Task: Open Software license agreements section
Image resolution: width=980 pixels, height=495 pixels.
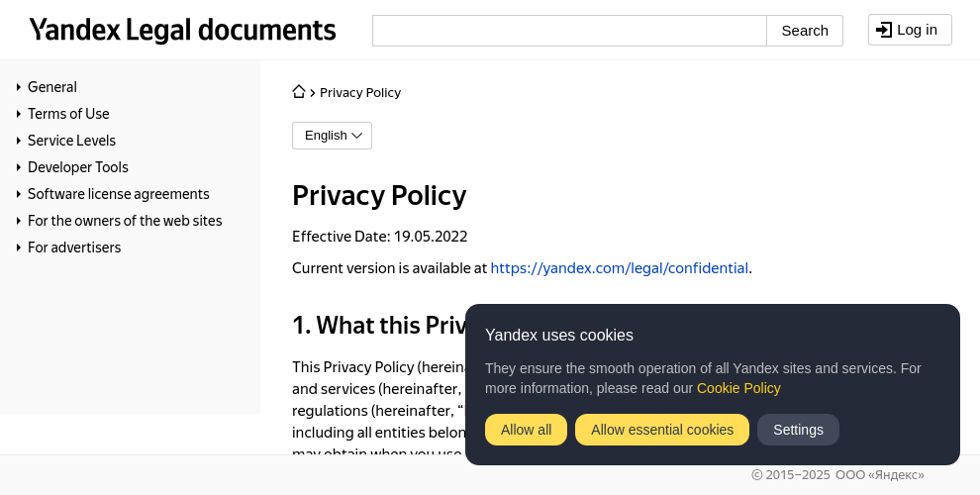Action: 119,194
